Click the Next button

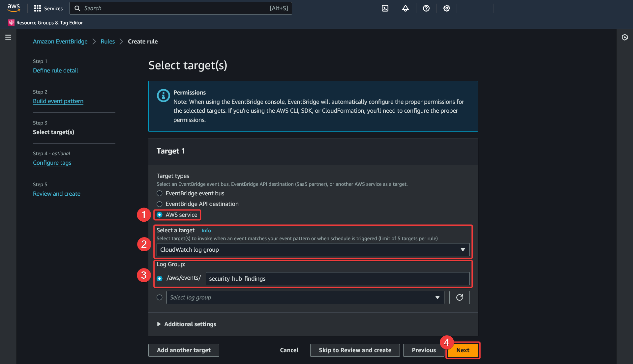[463, 350]
